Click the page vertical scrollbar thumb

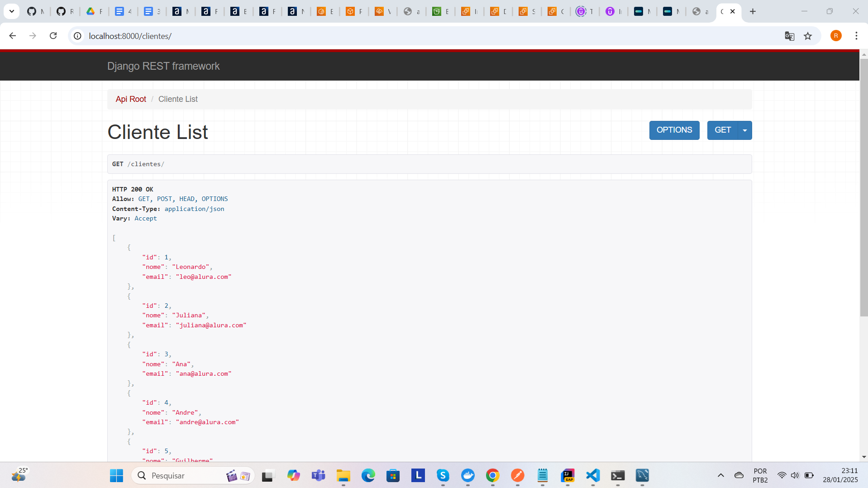(x=863, y=188)
